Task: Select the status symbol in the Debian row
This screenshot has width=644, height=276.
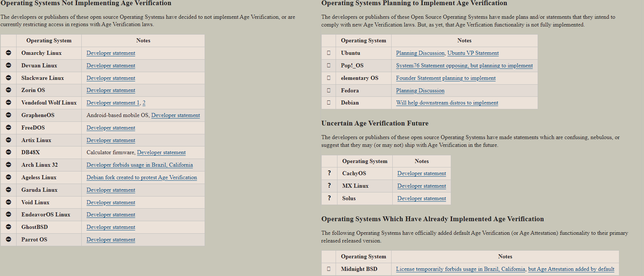Action: click(329, 103)
